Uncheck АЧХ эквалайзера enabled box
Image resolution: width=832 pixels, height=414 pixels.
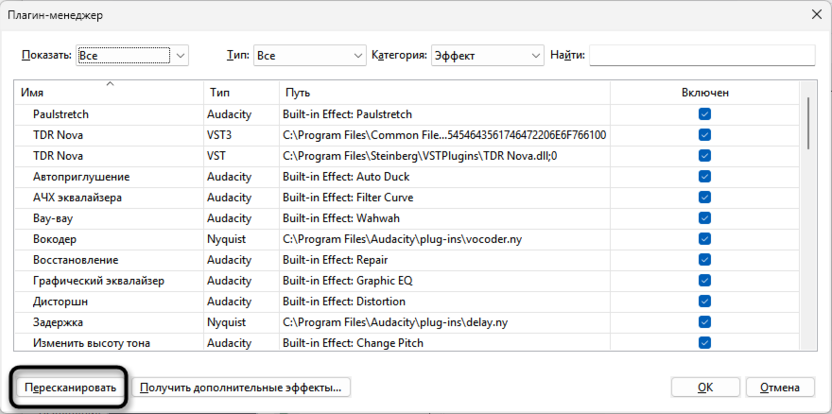click(705, 197)
